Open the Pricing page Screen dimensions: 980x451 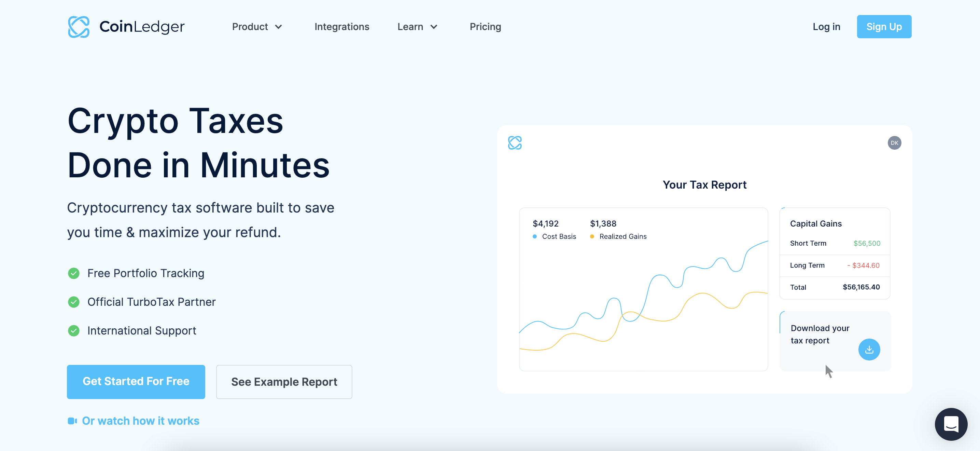[485, 27]
